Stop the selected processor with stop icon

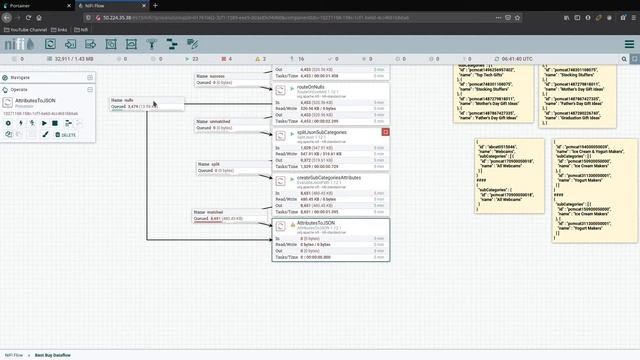(x=55, y=123)
